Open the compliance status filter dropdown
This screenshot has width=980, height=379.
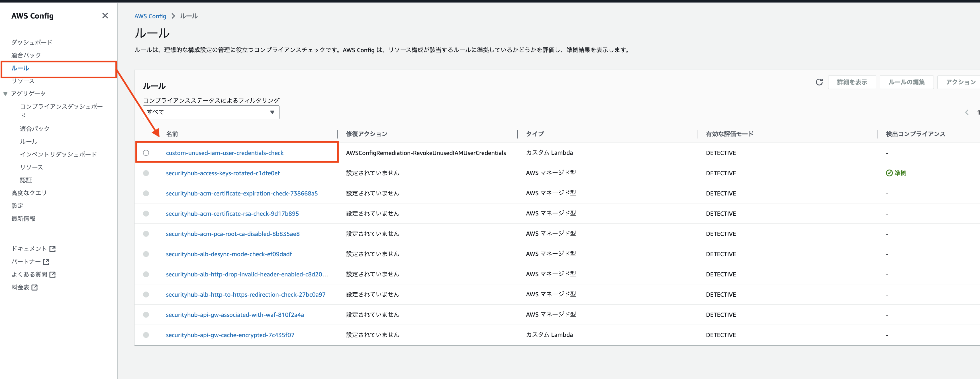(x=211, y=112)
